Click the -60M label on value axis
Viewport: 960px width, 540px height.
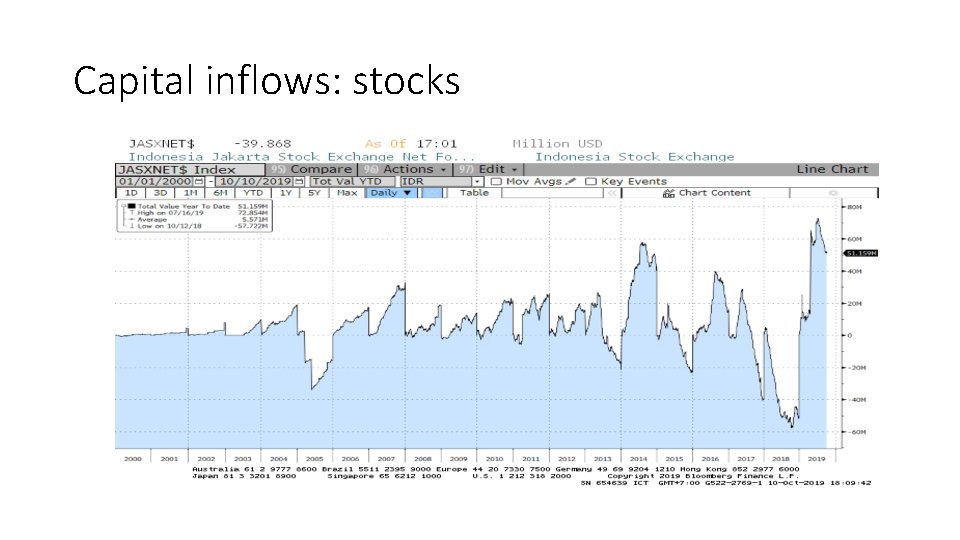(857, 432)
